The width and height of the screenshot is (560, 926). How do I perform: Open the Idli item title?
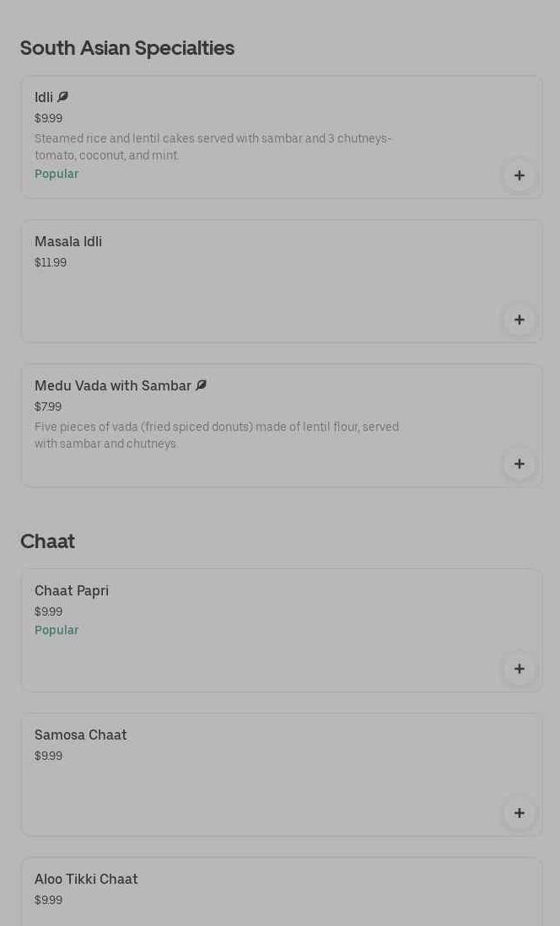44,98
